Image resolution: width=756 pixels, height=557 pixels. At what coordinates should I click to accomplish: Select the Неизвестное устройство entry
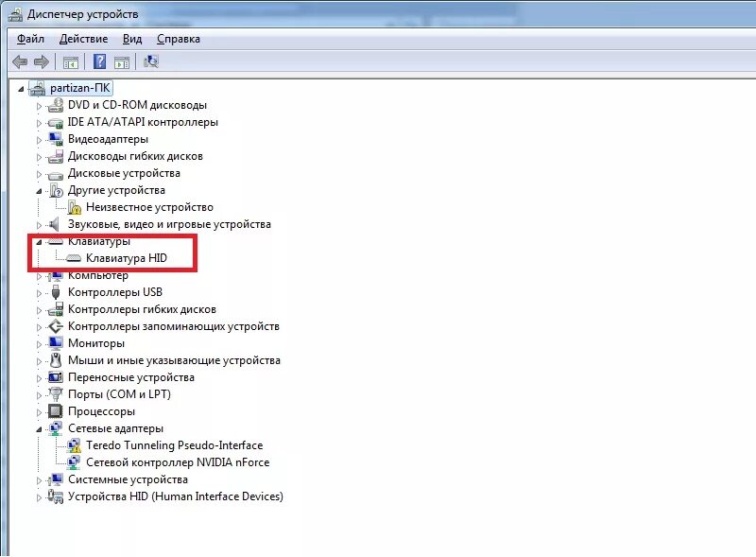click(x=149, y=207)
